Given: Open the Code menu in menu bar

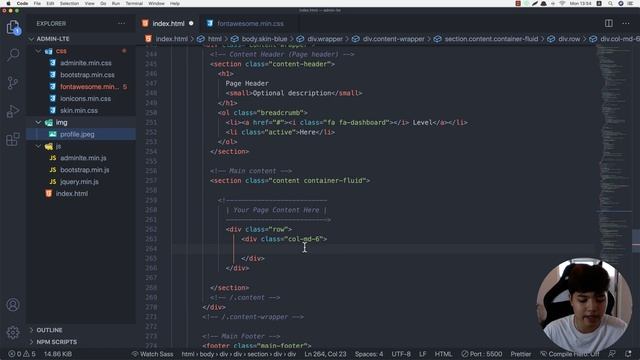Looking at the screenshot, I should [22, 3].
